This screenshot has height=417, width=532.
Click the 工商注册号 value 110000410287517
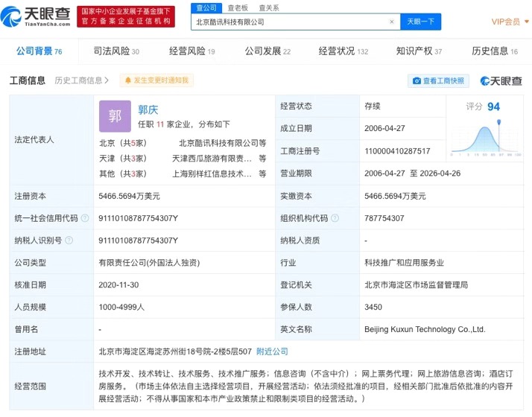point(397,151)
